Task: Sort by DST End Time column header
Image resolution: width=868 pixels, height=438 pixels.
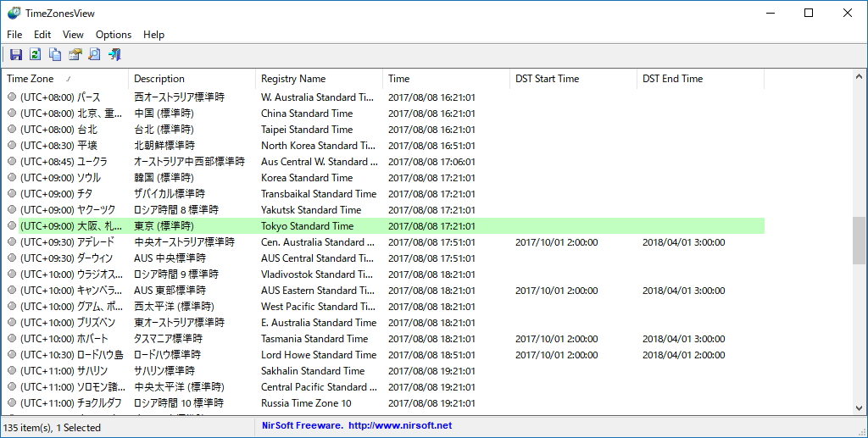Action: coord(700,79)
